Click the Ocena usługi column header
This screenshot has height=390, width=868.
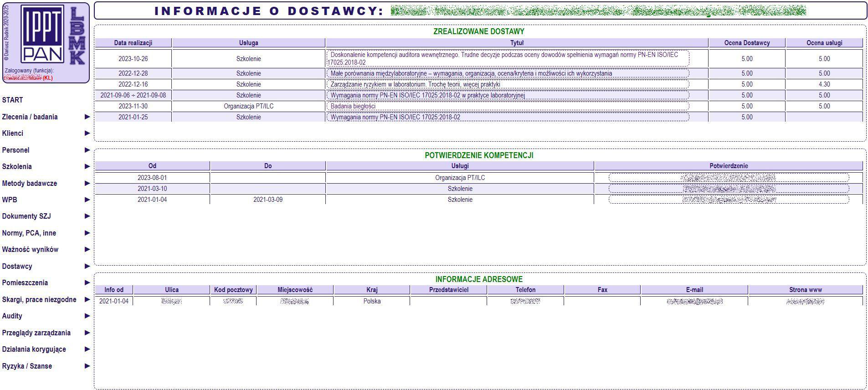click(x=824, y=43)
